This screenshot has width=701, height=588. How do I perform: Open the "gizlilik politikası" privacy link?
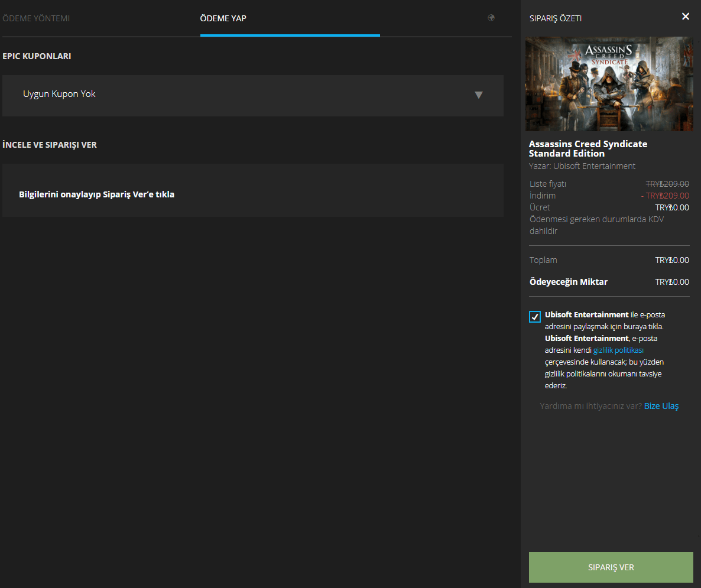pos(617,350)
